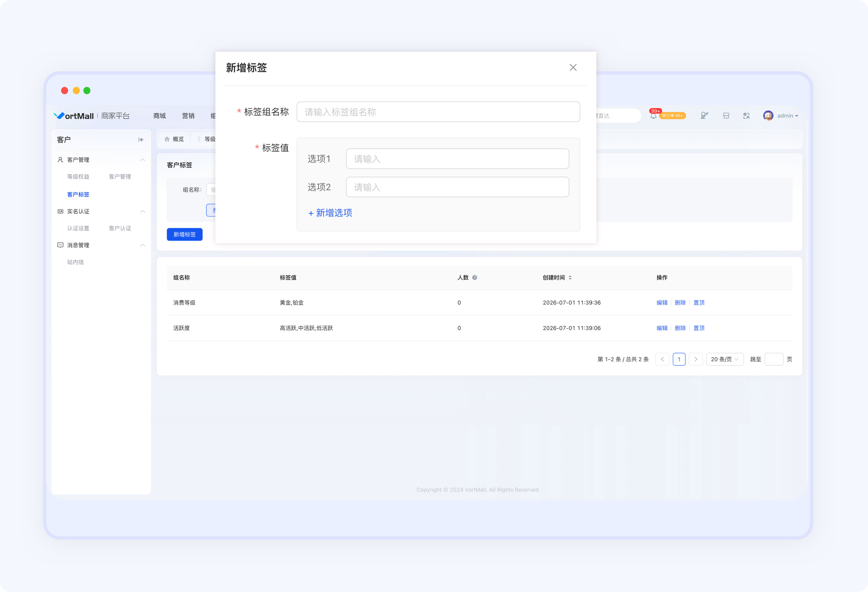Go to the previous page arrow
The image size is (868, 592).
(x=662, y=359)
